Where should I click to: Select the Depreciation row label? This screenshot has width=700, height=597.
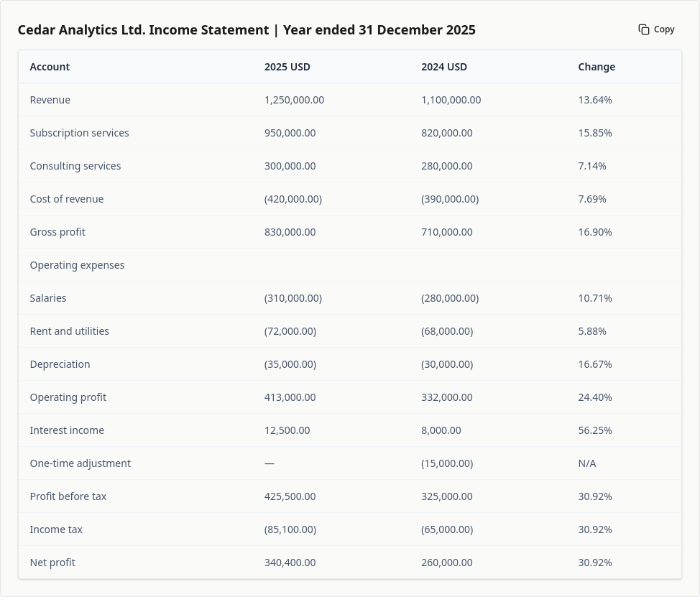tap(60, 364)
